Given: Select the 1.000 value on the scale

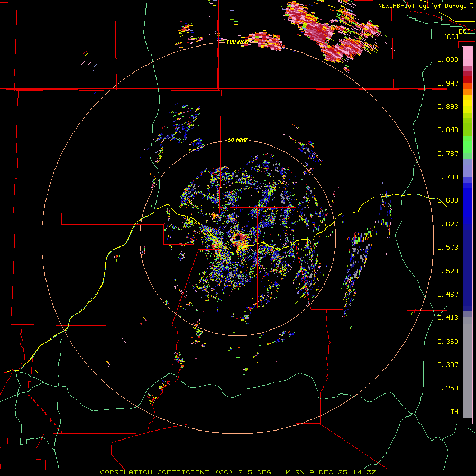Looking at the screenshot, I should (x=448, y=59).
